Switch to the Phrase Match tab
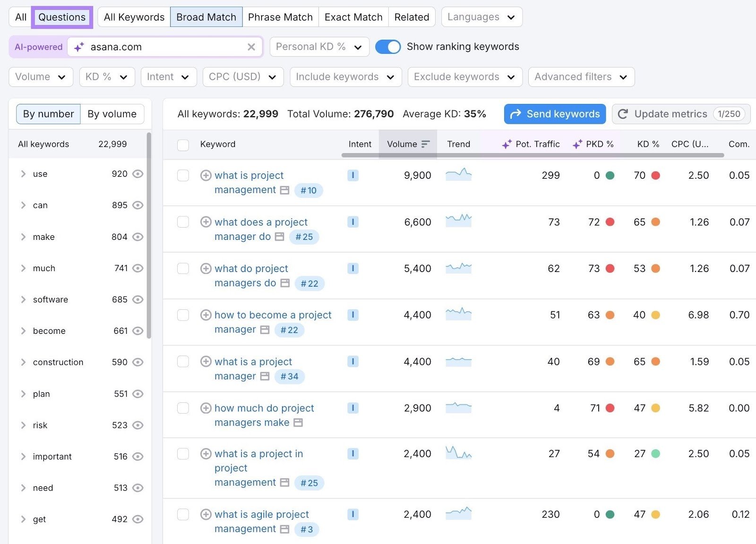This screenshot has height=544, width=756. point(280,17)
